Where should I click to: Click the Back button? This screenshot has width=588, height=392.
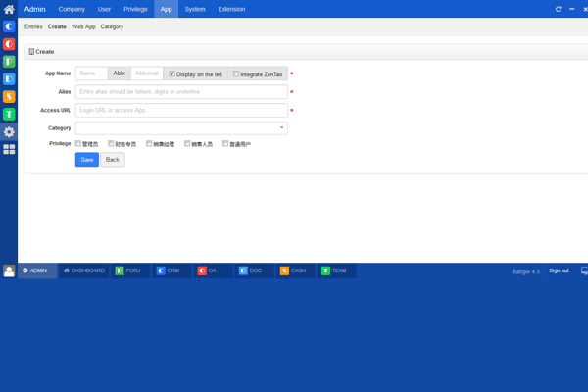coord(113,159)
